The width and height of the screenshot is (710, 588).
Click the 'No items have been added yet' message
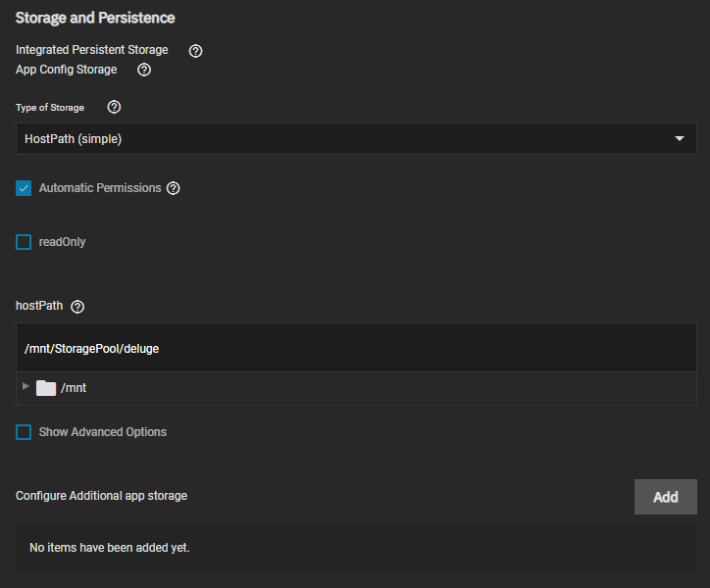point(110,548)
